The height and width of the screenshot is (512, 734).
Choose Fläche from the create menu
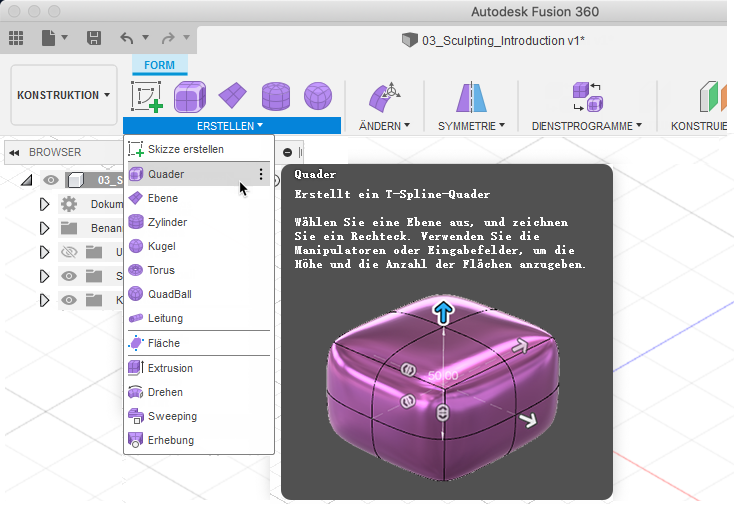(x=199, y=343)
